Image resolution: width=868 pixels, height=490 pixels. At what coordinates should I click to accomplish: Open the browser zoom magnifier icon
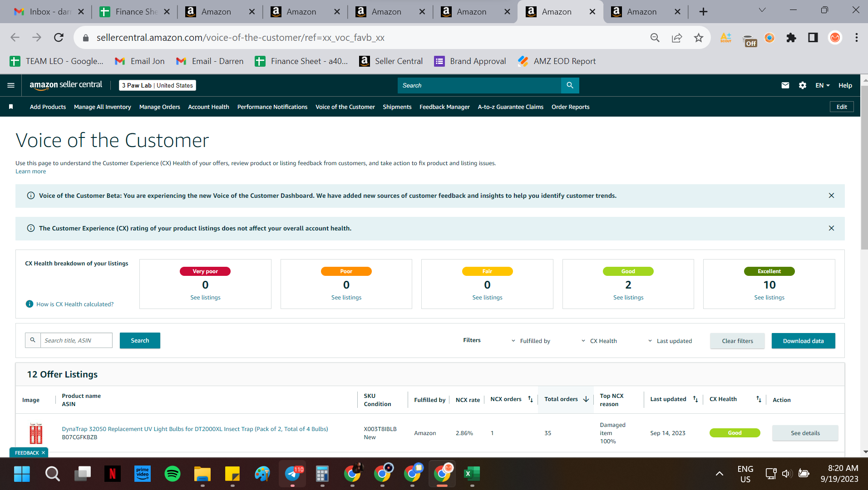655,38
